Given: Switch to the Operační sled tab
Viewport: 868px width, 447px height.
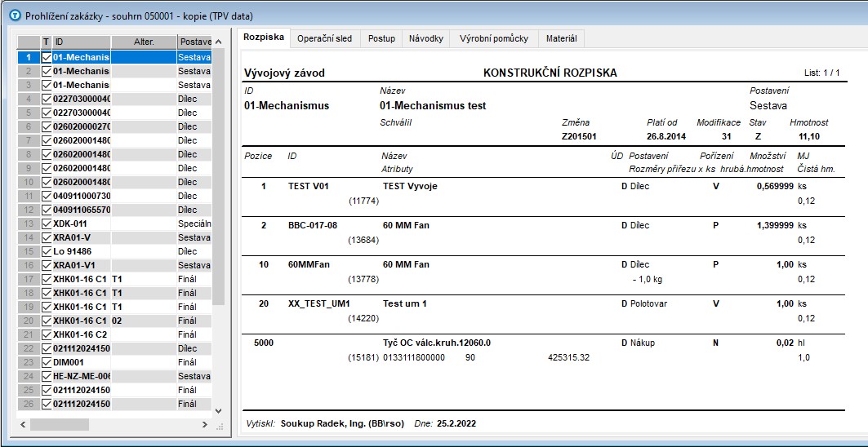Looking at the screenshot, I should pyautogui.click(x=324, y=38).
